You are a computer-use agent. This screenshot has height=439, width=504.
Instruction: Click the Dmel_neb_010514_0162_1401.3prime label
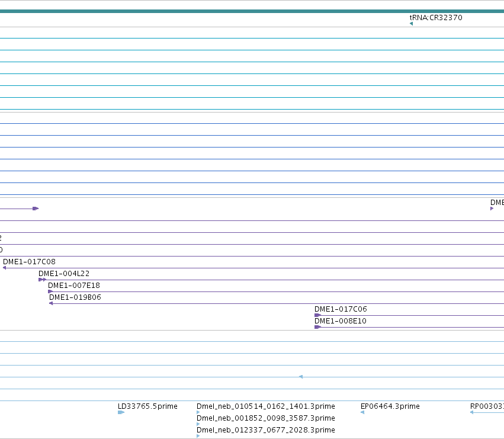[266, 406]
